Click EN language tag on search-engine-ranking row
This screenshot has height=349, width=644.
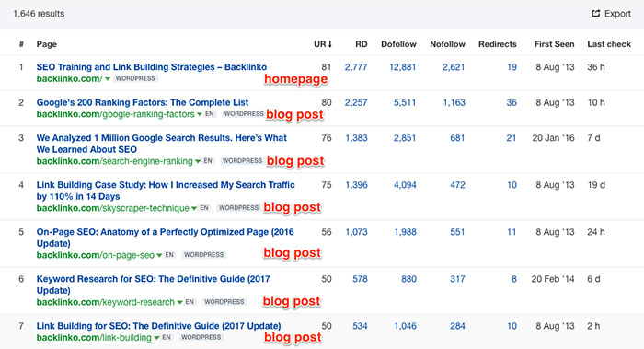208,161
